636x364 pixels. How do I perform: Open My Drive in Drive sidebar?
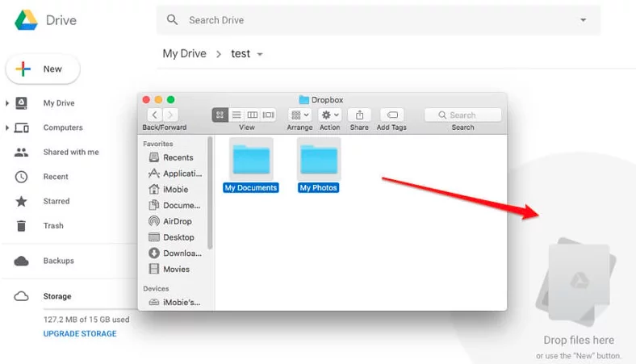59,103
